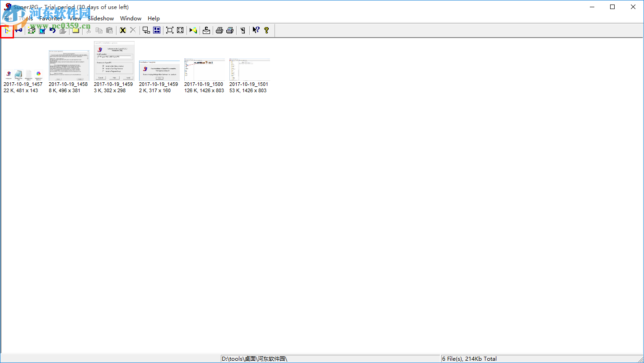Select the 302 x 298 image thumbnail

click(114, 61)
